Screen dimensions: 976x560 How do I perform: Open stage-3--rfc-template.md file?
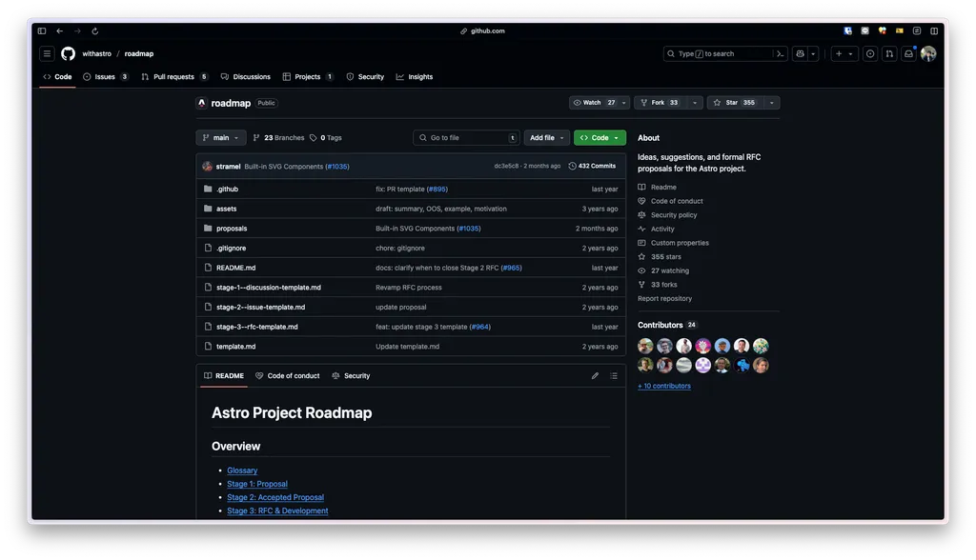click(x=257, y=327)
